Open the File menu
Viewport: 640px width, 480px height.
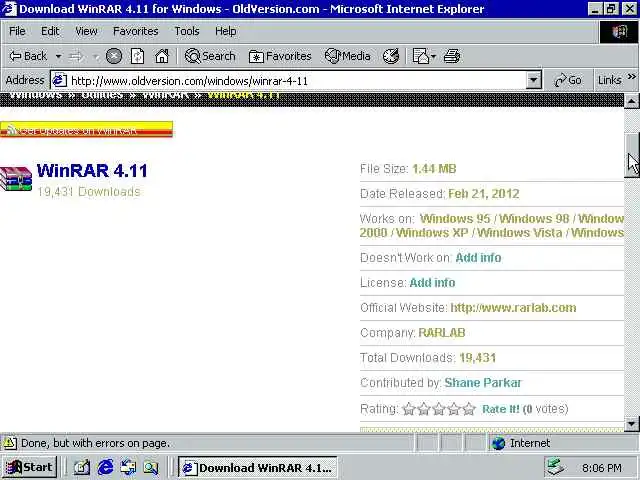17,31
